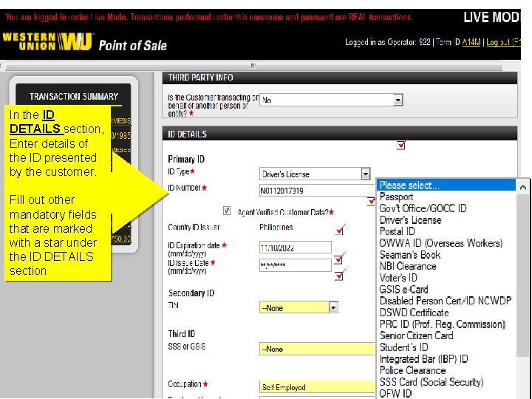This screenshot has height=399, width=532.
Task: Choose Senior Citizen Card option
Action: pyautogui.click(x=416, y=336)
